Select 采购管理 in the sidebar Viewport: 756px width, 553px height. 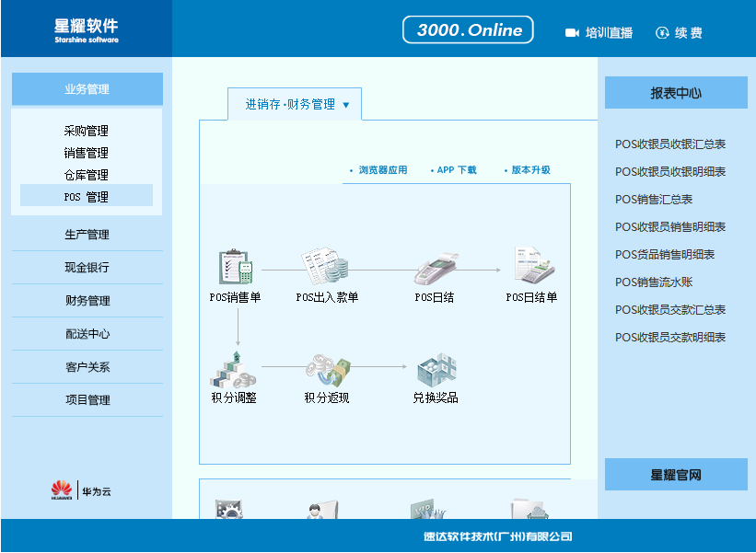pos(87,131)
